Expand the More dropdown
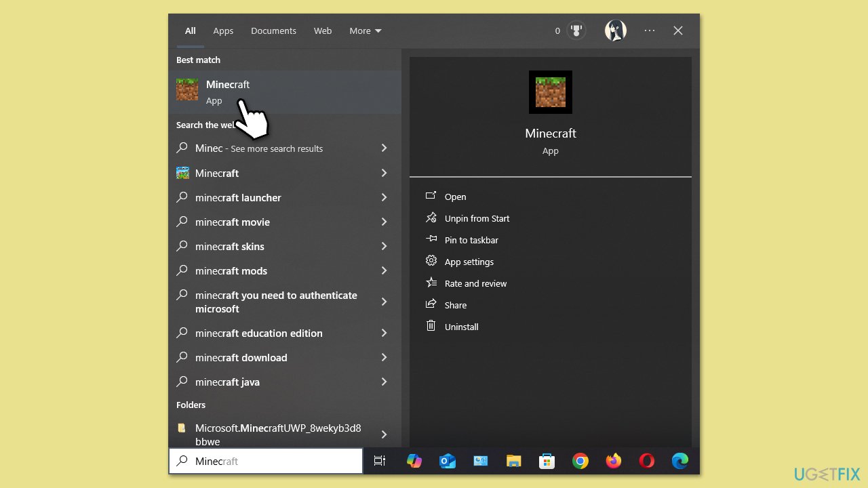The image size is (868, 488). click(366, 31)
